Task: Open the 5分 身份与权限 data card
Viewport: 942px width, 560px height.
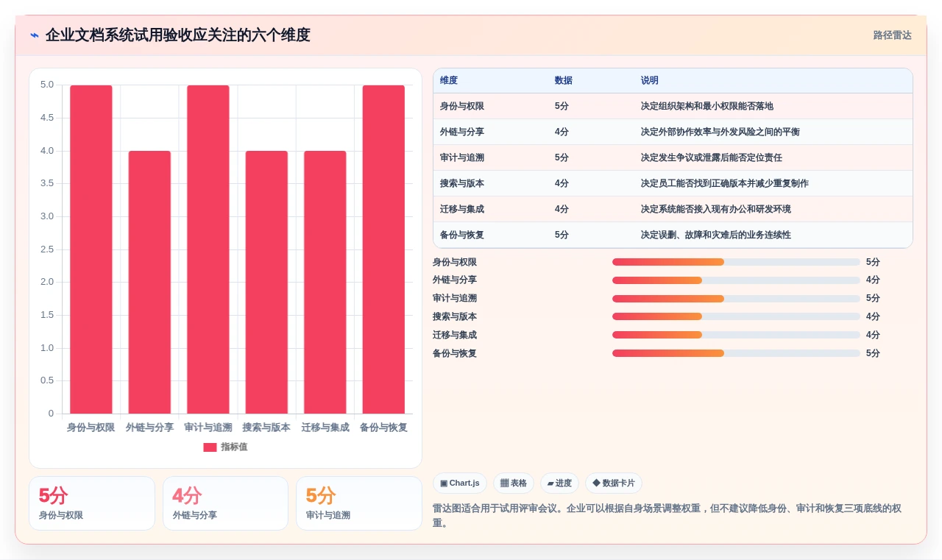Action: click(92, 503)
